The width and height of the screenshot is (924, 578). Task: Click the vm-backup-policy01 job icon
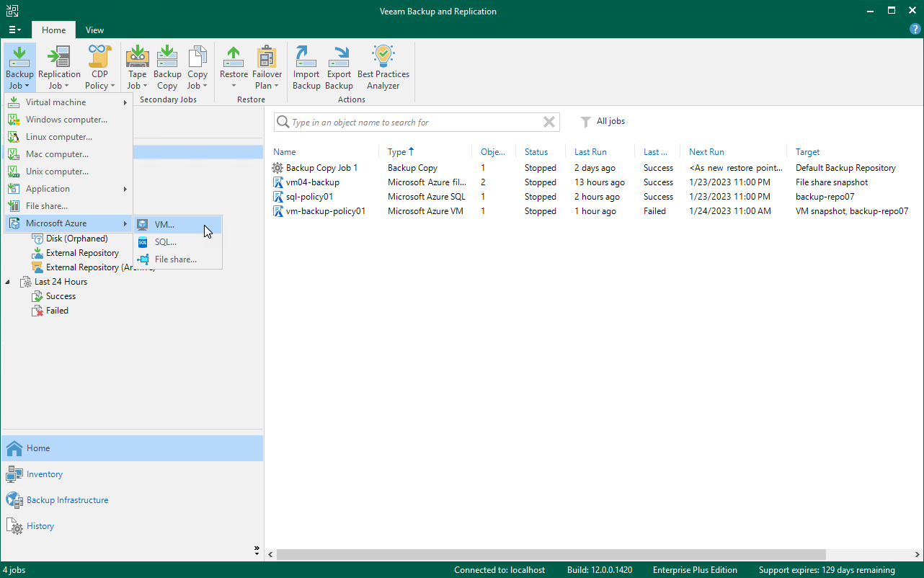(x=277, y=211)
